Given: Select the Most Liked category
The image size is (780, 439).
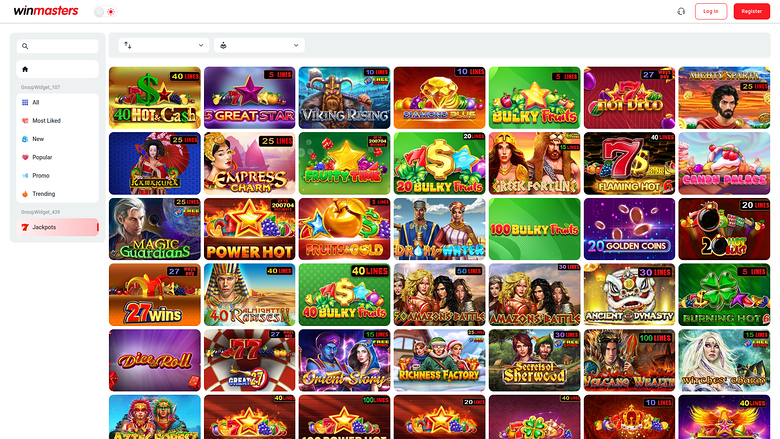Looking at the screenshot, I should (57, 121).
